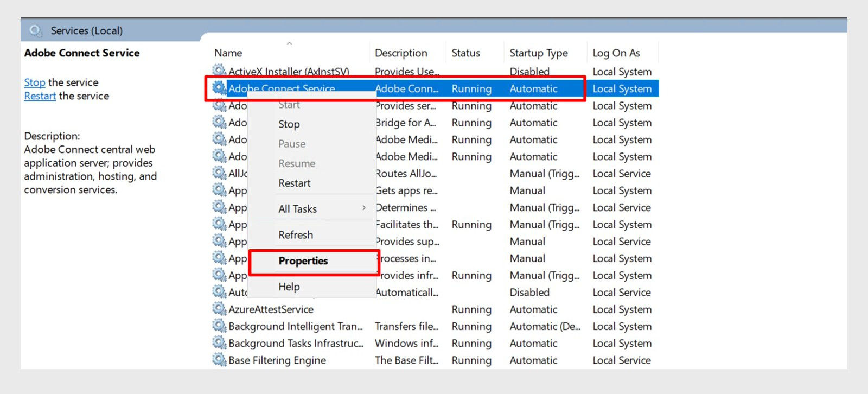Click 'Local Service' in Base Filtering Engine row
This screenshot has height=394, width=868.
(x=622, y=360)
